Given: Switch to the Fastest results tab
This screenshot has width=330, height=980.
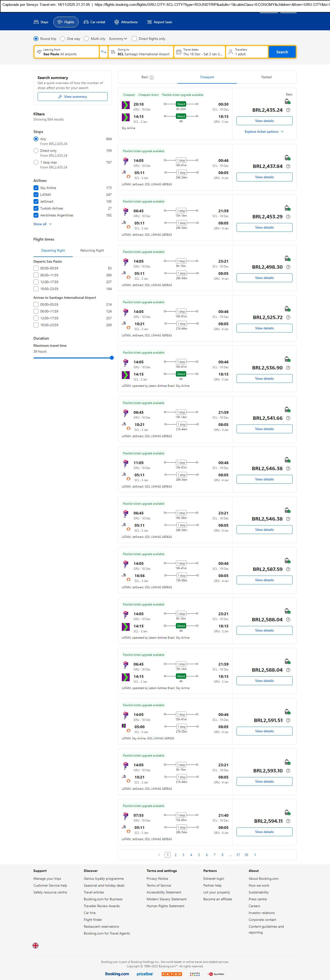Looking at the screenshot, I should tap(266, 77).
